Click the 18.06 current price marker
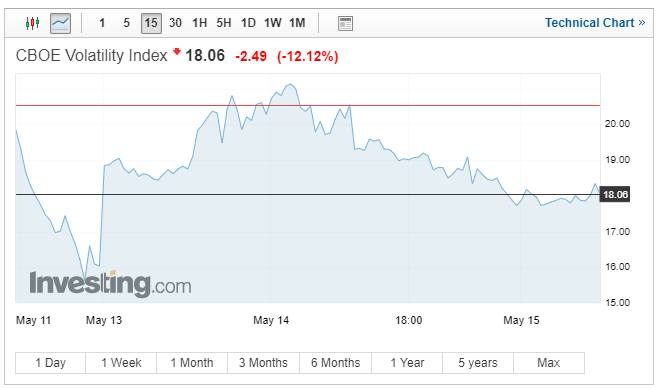 point(615,195)
